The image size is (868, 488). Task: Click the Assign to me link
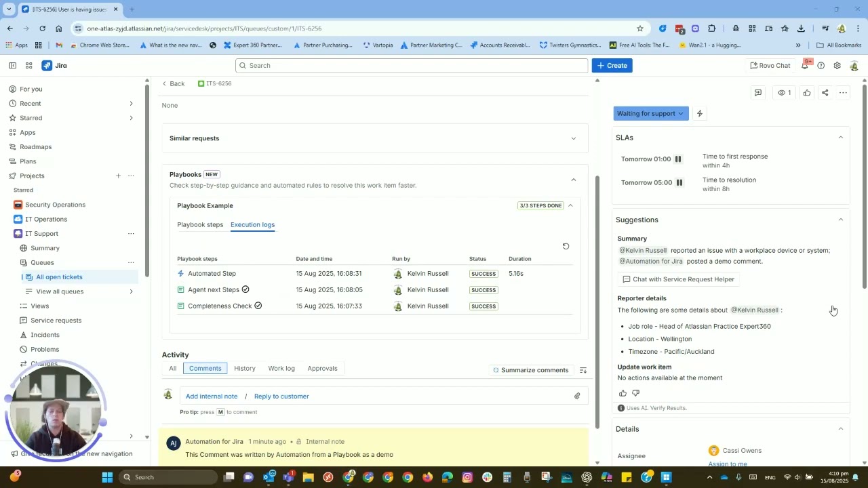[728, 464]
